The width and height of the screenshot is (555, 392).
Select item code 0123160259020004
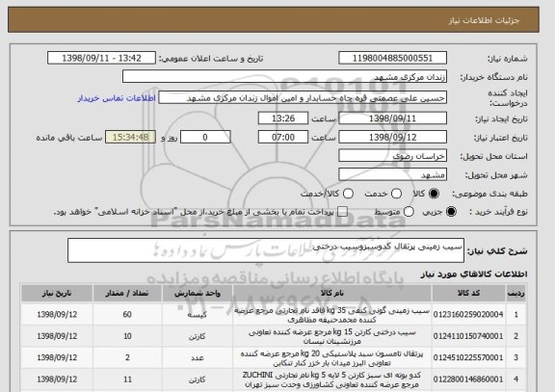(x=468, y=315)
